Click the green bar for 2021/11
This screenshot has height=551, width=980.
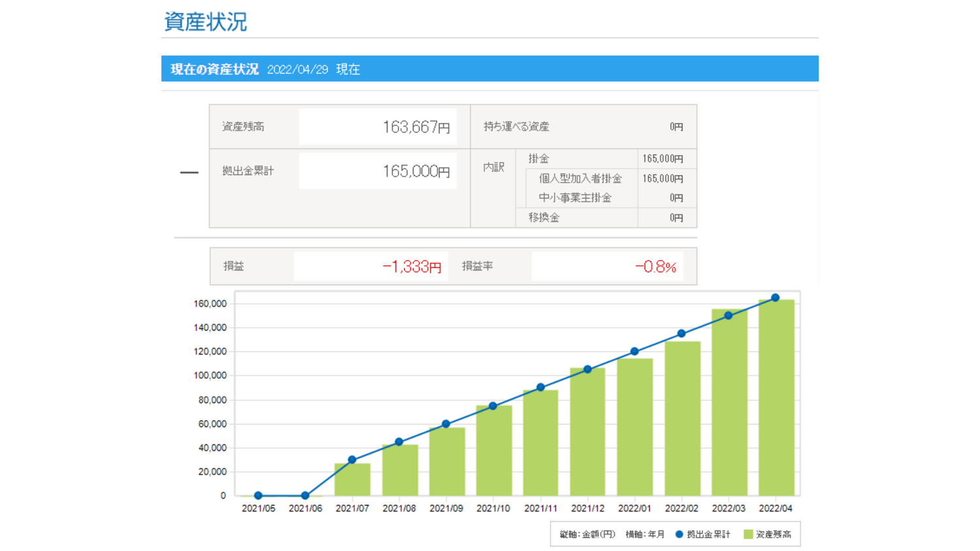pyautogui.click(x=541, y=442)
